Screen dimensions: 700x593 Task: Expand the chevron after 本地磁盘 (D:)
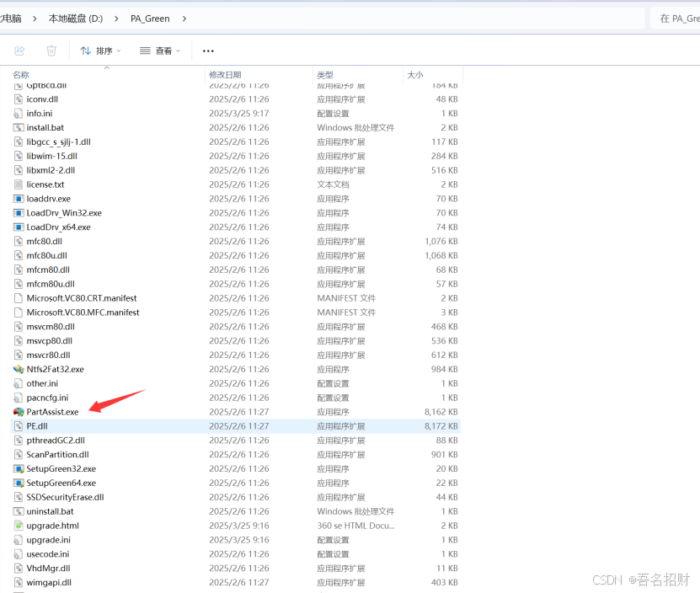116,19
